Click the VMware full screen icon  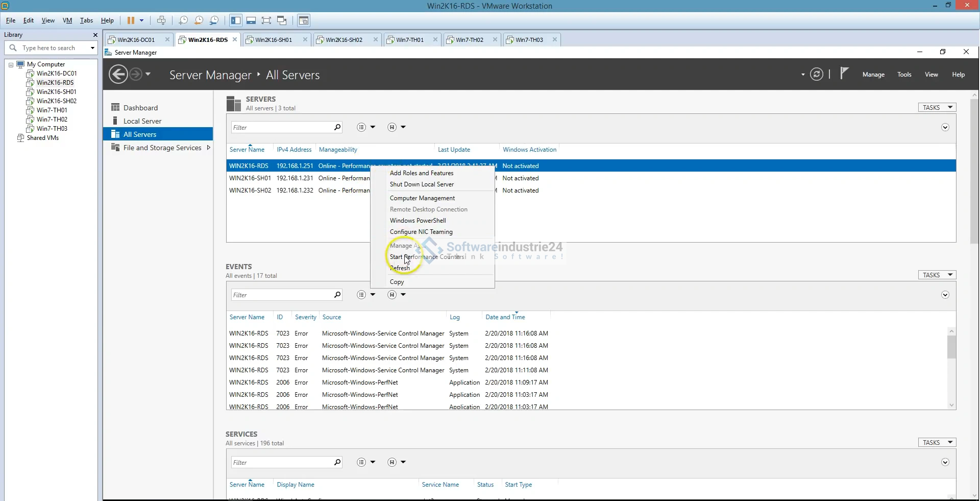[x=266, y=20]
